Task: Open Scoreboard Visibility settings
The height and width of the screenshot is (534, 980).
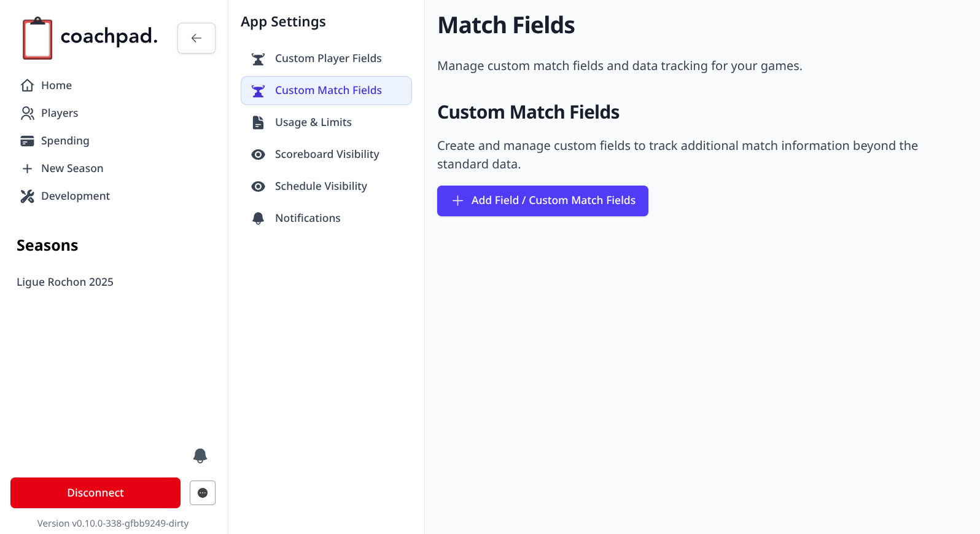Action: (x=327, y=154)
